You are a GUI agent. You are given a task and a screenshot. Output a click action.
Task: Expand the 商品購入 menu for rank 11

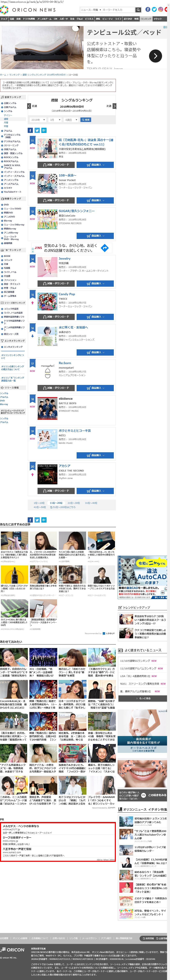tap(95, 165)
